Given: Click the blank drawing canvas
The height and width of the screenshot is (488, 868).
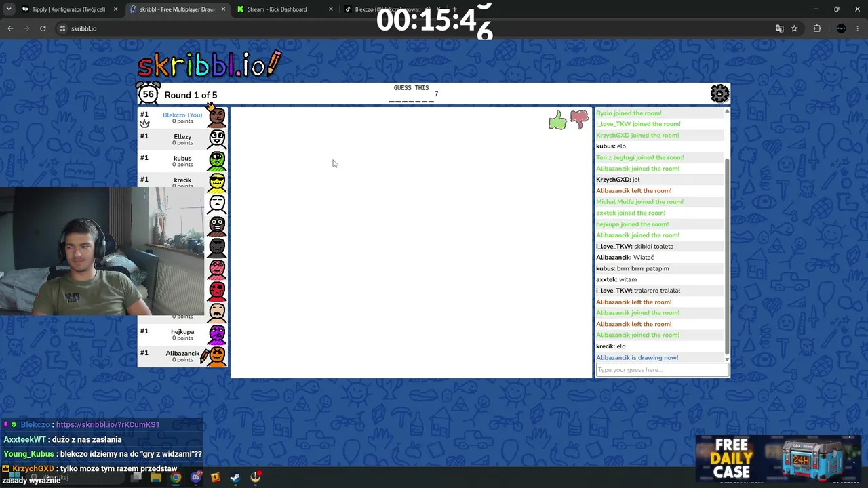Looking at the screenshot, I should [411, 242].
